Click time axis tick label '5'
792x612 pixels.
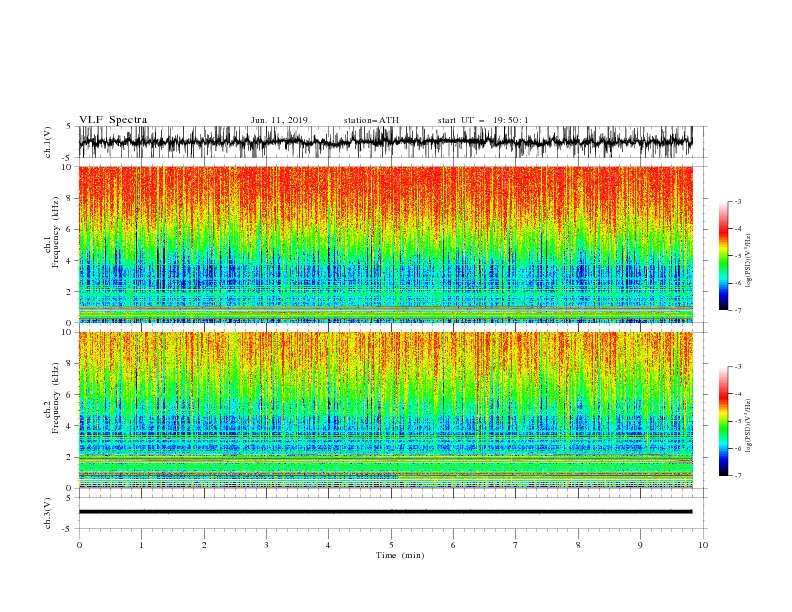391,545
